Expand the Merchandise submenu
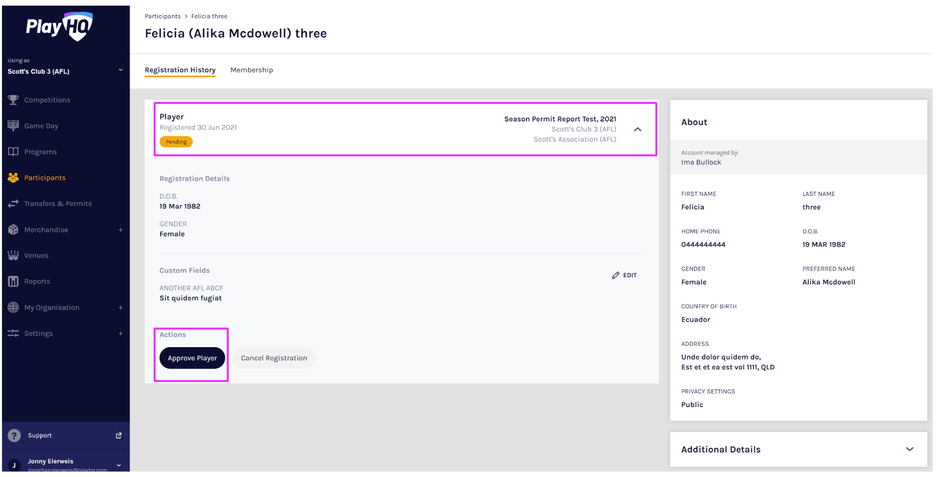Viewport: 940px width, 477px height. [x=120, y=230]
